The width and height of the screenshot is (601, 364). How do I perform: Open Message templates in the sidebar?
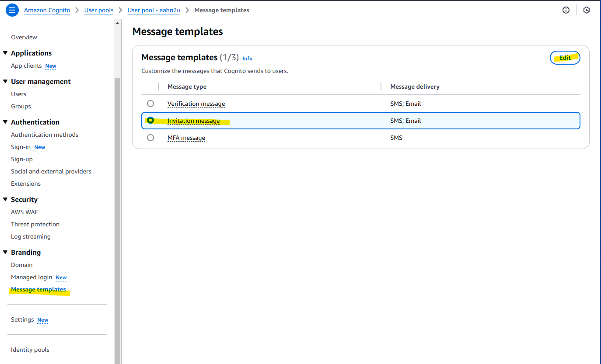38,289
